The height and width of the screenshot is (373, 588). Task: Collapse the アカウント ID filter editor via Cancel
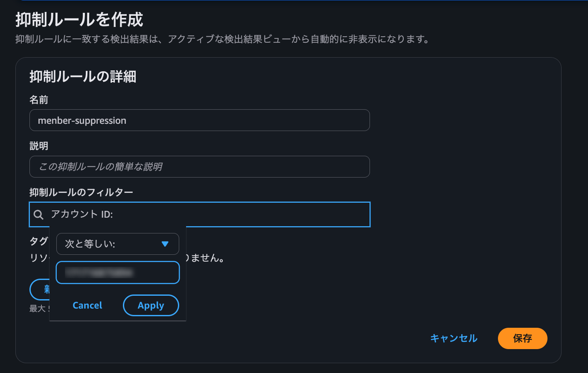pyautogui.click(x=87, y=305)
